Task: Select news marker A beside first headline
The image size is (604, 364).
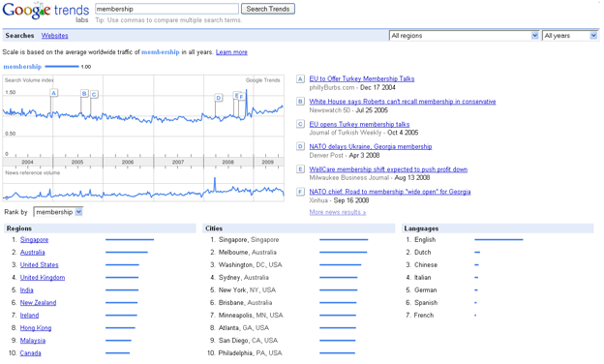Action: (300, 79)
